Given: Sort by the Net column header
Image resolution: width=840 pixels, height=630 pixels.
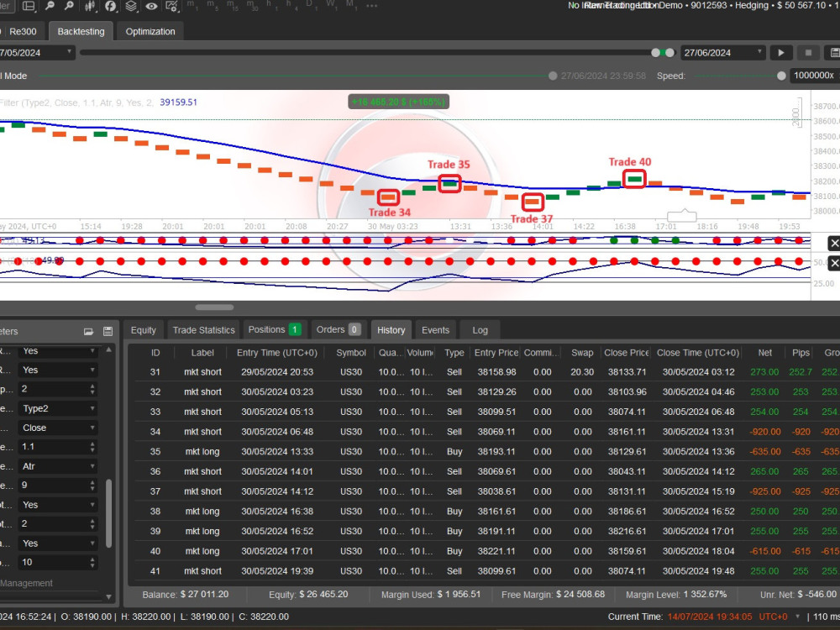Looking at the screenshot, I should (x=765, y=353).
